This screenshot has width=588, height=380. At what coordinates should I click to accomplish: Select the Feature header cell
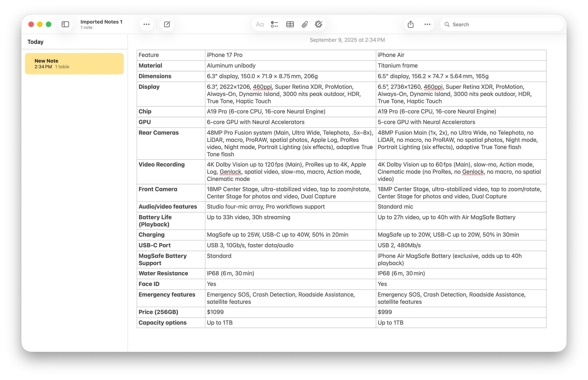point(171,55)
